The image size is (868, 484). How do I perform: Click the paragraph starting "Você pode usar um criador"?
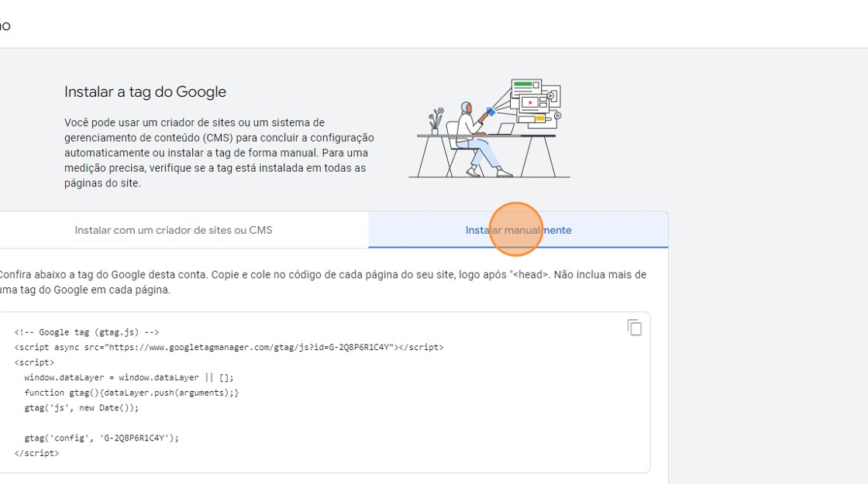[x=217, y=153]
